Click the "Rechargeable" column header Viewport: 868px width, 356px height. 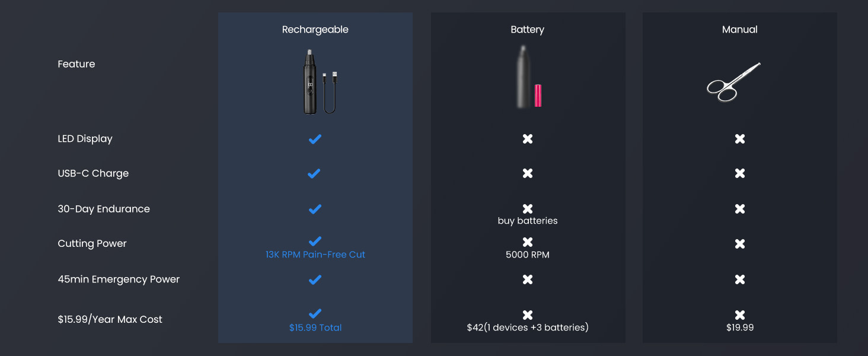[315, 30]
